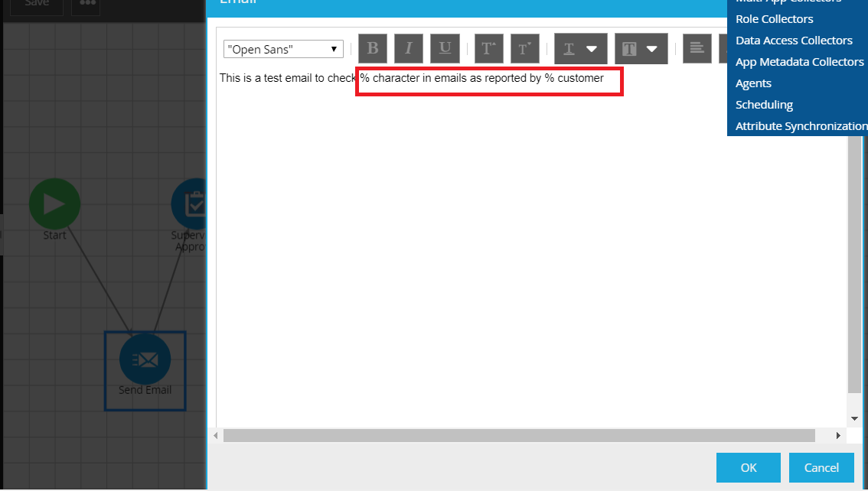Open the text alignment options

[697, 47]
